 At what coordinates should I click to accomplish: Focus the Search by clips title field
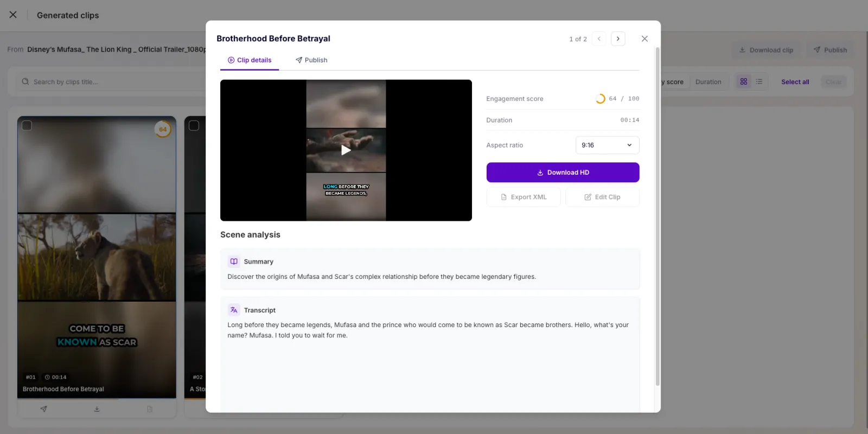[111, 82]
